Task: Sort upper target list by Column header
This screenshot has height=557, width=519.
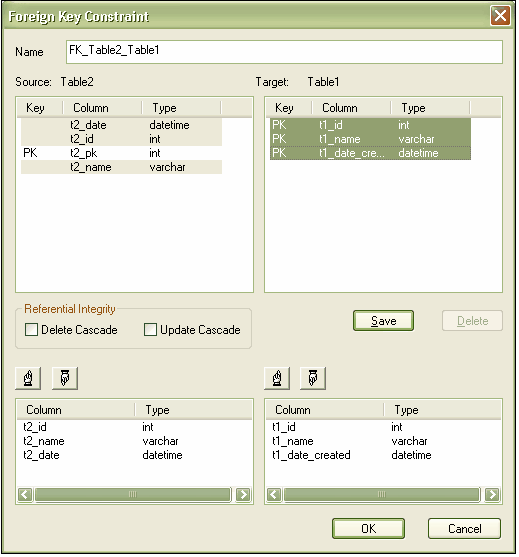Action: [351, 108]
